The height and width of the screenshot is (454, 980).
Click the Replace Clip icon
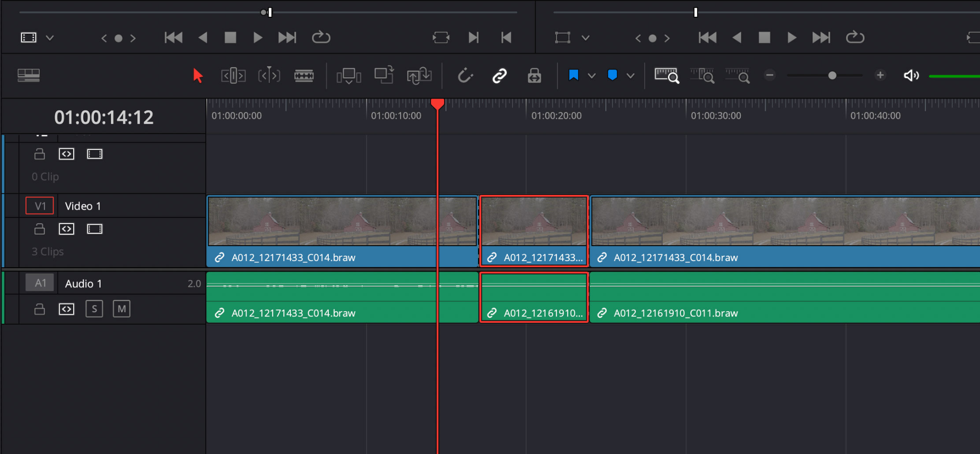point(419,76)
